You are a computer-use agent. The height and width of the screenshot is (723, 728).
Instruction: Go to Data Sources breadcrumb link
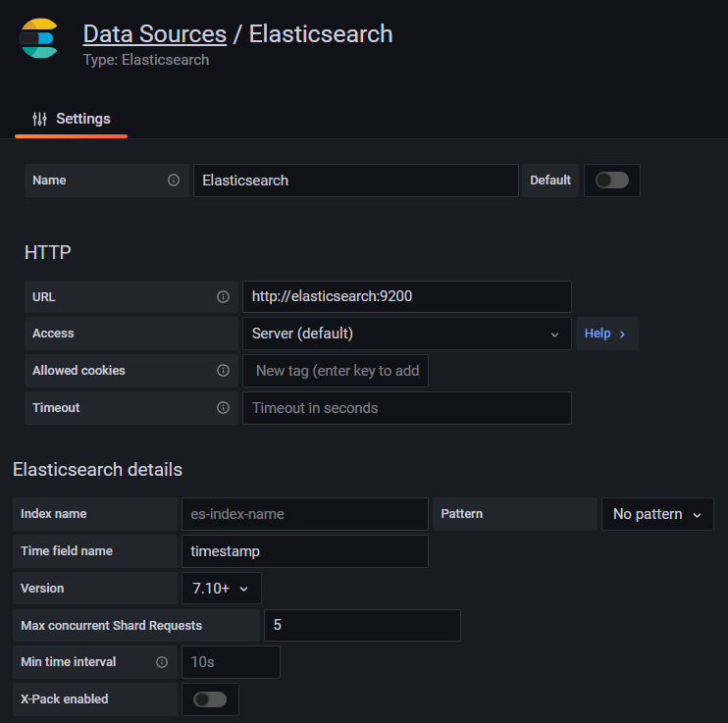point(155,34)
